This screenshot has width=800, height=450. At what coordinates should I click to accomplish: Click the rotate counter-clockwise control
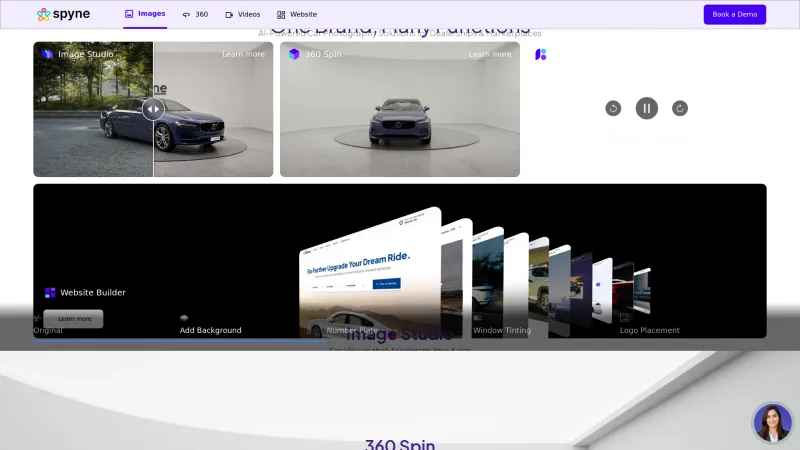613,108
